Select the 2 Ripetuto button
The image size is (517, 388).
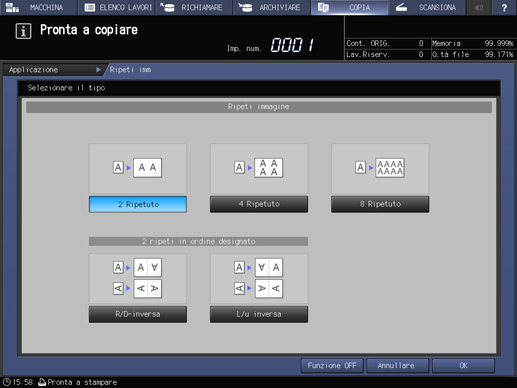point(138,204)
